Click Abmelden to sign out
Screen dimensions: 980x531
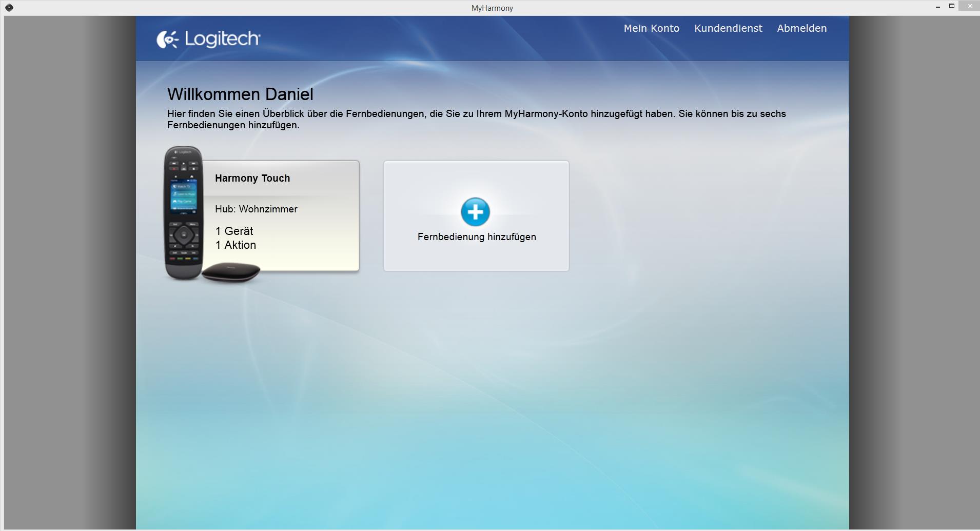click(x=801, y=28)
